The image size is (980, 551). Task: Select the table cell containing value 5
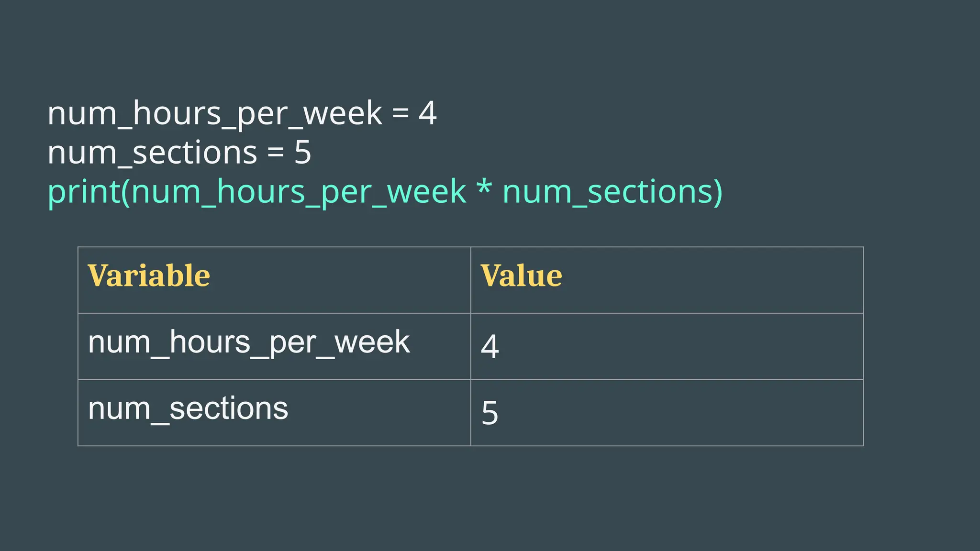(490, 413)
